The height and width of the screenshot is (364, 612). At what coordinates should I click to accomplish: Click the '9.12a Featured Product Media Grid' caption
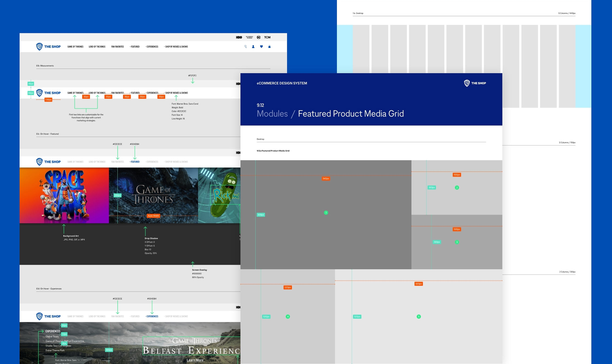click(273, 151)
